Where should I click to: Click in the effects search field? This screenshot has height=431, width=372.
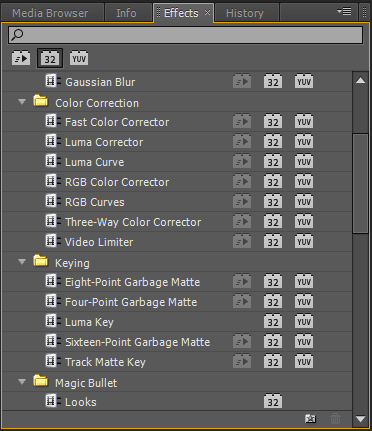click(x=185, y=35)
